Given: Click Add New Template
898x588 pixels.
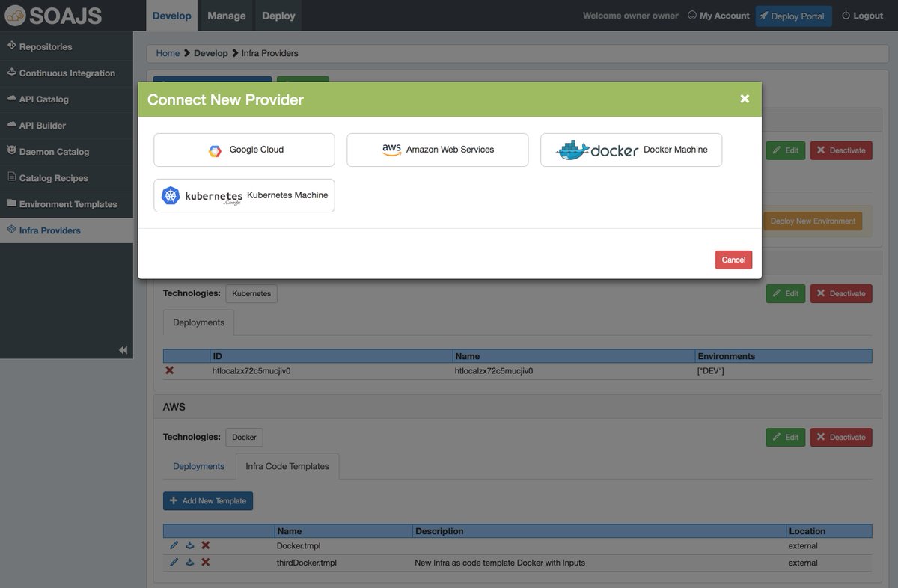Looking at the screenshot, I should click(208, 500).
